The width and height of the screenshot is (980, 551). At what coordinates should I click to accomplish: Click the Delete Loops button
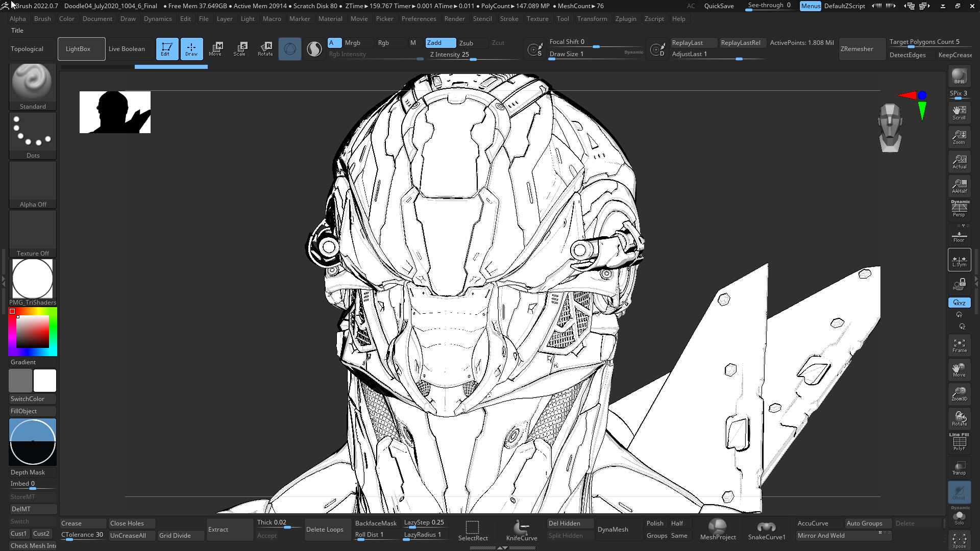tap(327, 530)
